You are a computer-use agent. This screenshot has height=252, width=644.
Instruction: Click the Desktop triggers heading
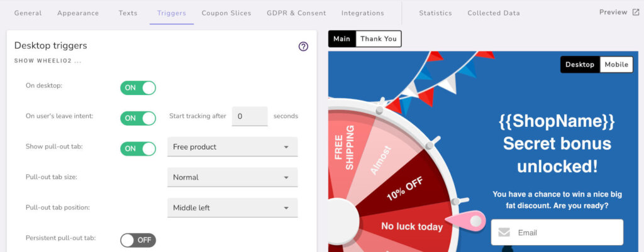pyautogui.click(x=50, y=45)
